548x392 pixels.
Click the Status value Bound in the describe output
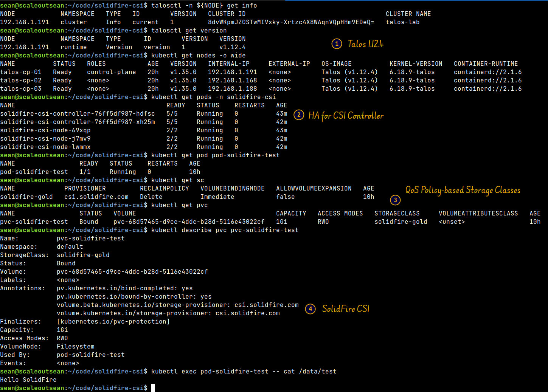click(x=66, y=263)
